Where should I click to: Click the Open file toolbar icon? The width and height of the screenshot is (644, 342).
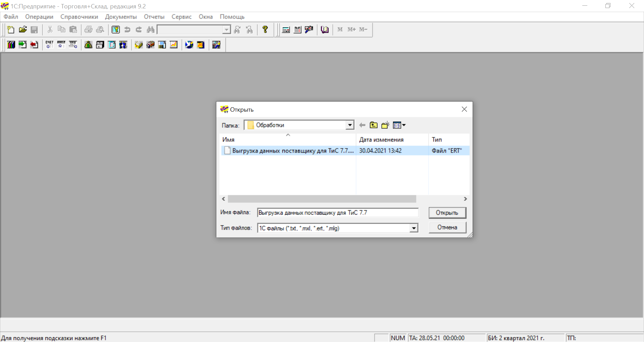[23, 30]
